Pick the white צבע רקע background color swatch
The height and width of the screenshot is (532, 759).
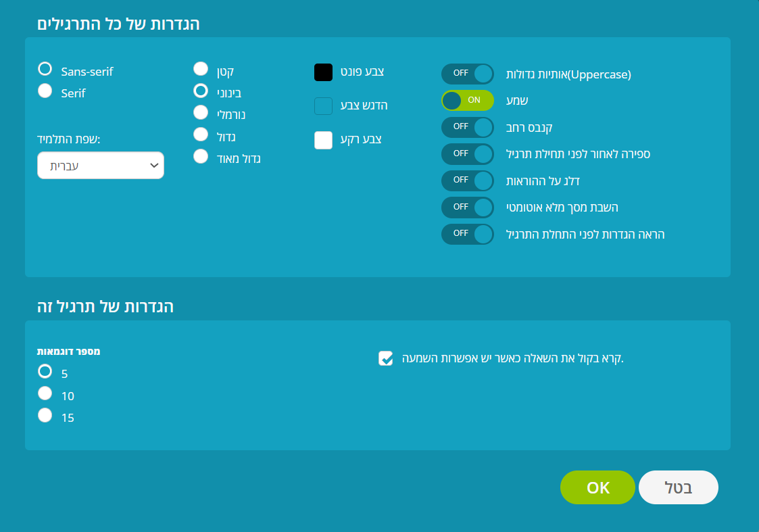323,140
